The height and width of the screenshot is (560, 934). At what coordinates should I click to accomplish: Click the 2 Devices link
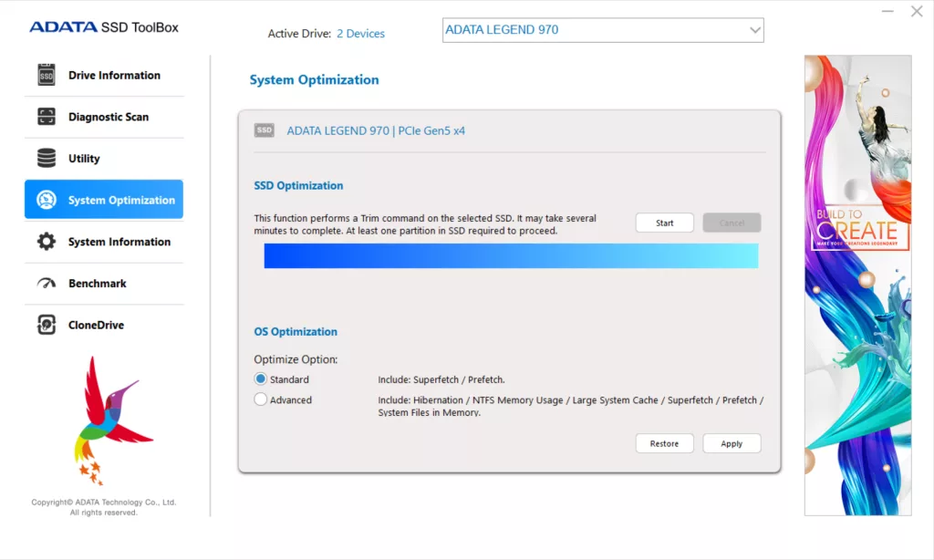(360, 34)
